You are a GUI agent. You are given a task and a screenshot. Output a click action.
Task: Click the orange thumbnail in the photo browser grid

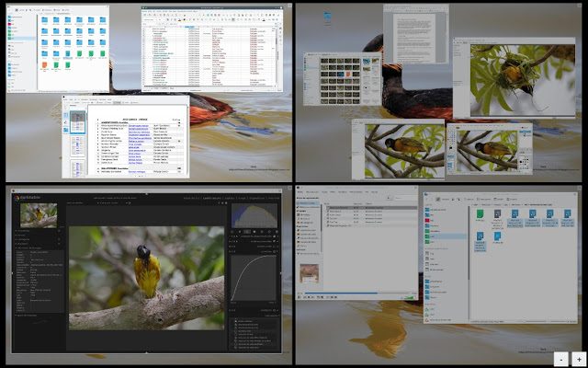pos(347,74)
